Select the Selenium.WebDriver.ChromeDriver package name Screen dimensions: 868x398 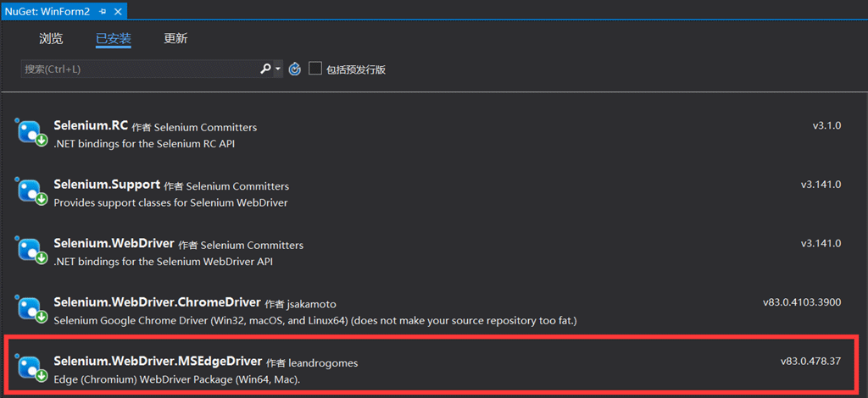156,302
